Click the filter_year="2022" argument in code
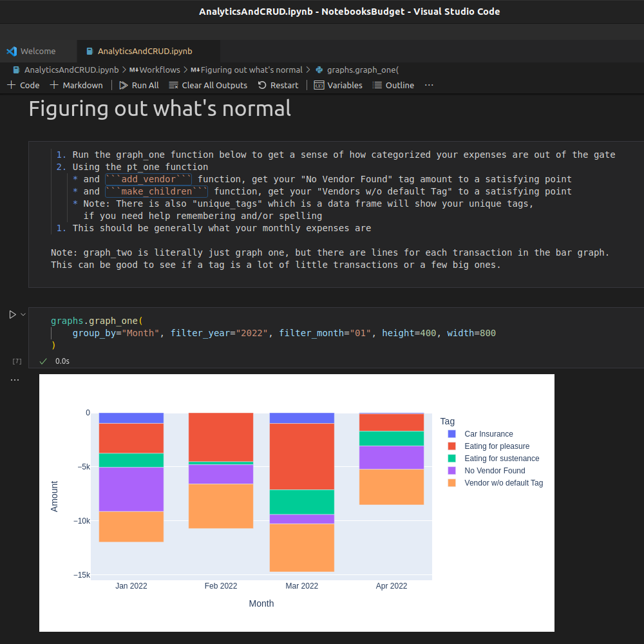644x644 pixels. (x=219, y=333)
